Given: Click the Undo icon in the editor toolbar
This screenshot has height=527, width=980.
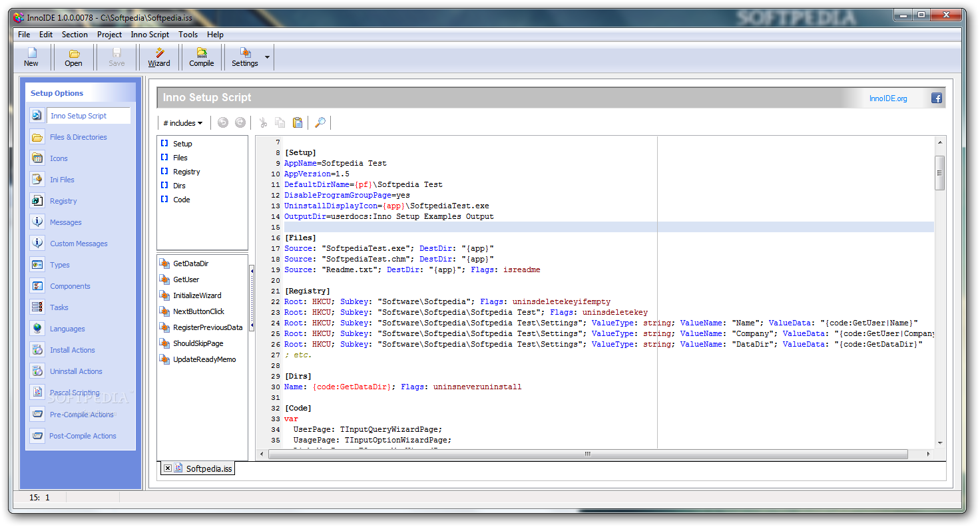Looking at the screenshot, I should (x=223, y=122).
